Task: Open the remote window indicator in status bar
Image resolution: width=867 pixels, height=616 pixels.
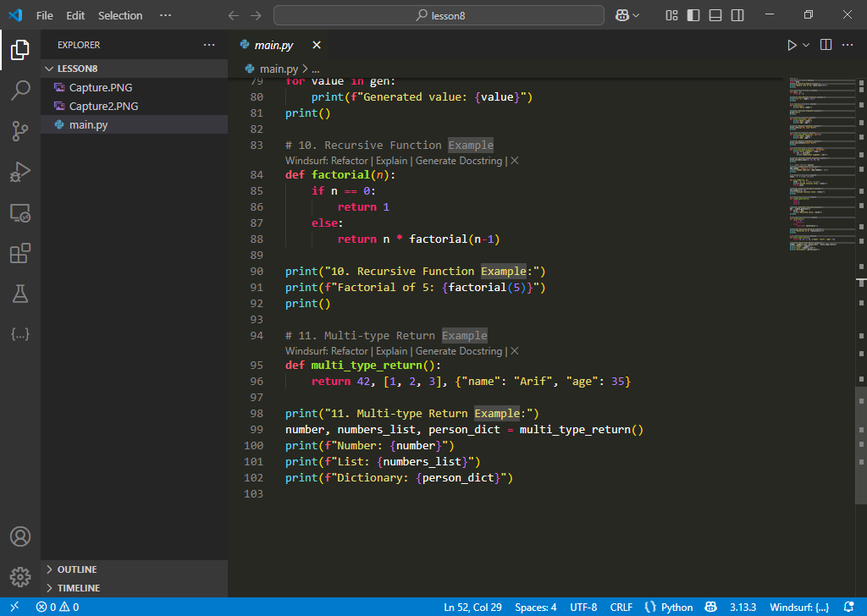Action: point(14,607)
